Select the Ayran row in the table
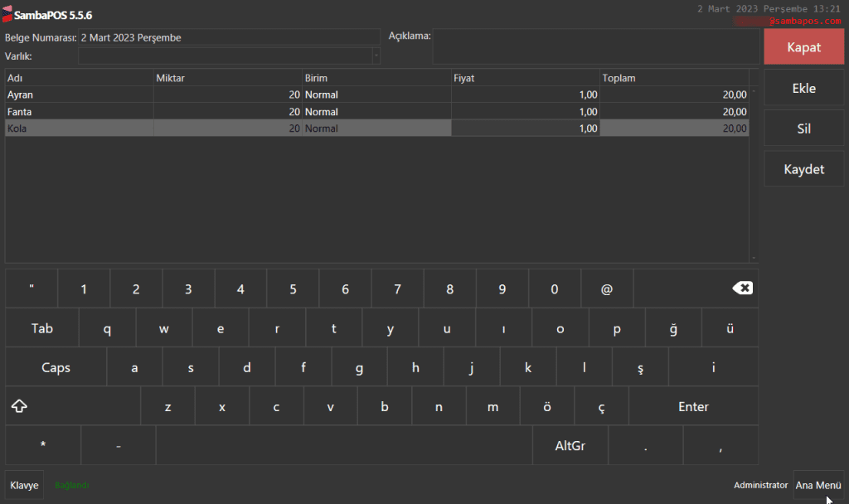 click(79, 94)
